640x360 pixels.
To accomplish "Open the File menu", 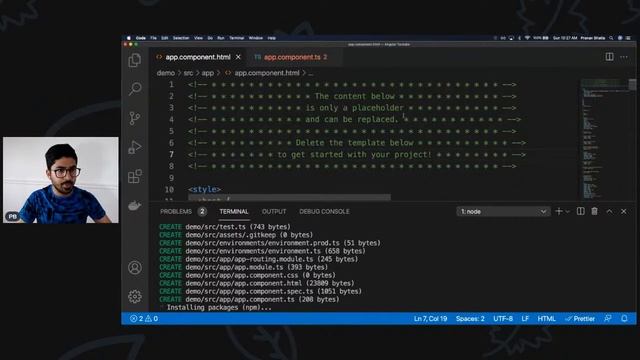I will (153, 38).
